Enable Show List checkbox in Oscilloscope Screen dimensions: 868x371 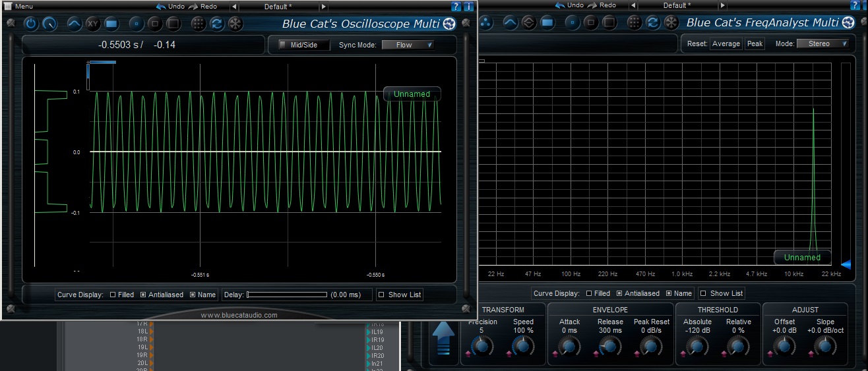383,295
